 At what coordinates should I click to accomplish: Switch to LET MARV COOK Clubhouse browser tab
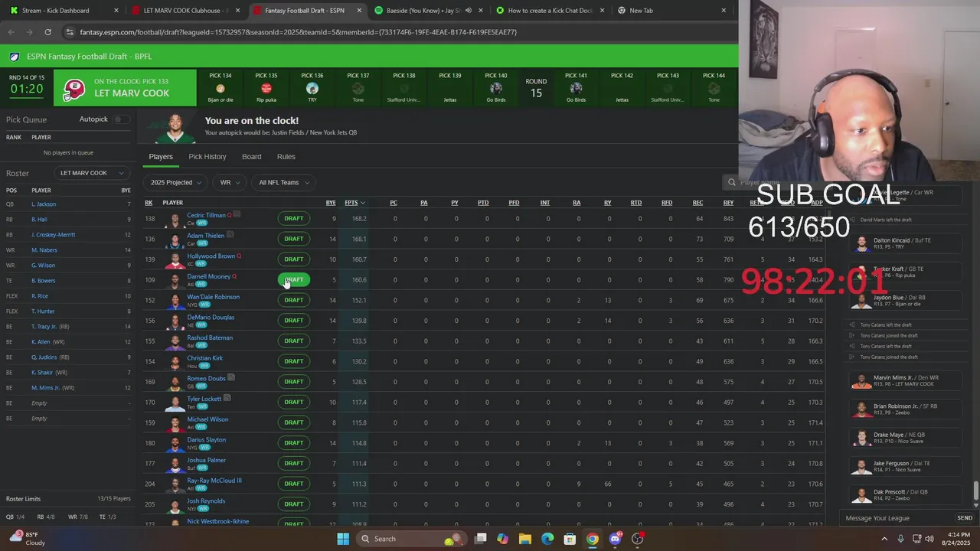[187, 11]
